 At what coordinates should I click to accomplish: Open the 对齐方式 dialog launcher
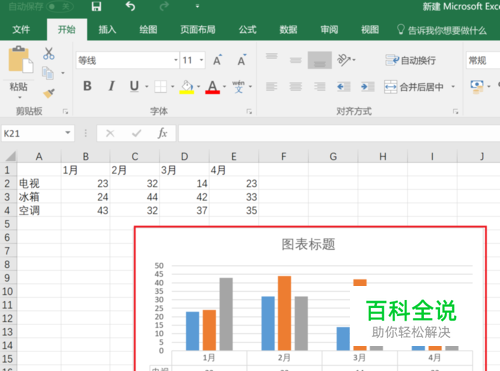tap(455, 112)
